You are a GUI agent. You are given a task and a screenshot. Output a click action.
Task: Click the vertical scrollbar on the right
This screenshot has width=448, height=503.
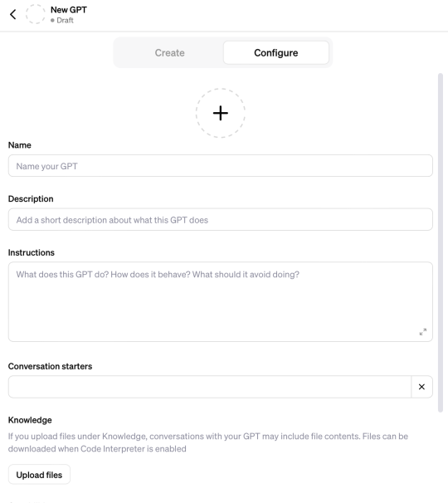[441, 243]
